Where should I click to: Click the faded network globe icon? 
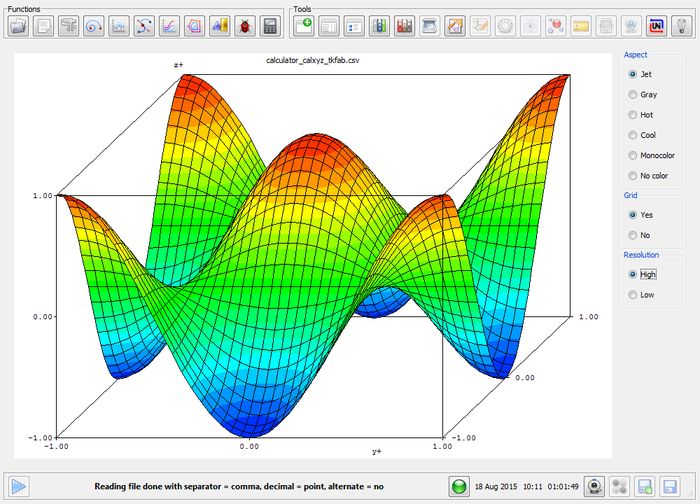point(631,26)
